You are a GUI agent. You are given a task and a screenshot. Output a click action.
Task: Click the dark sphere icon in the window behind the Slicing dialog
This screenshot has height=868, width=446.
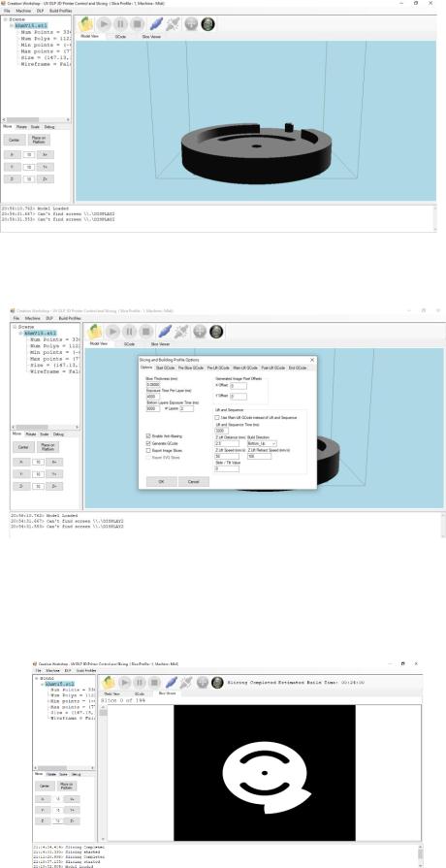217,332
